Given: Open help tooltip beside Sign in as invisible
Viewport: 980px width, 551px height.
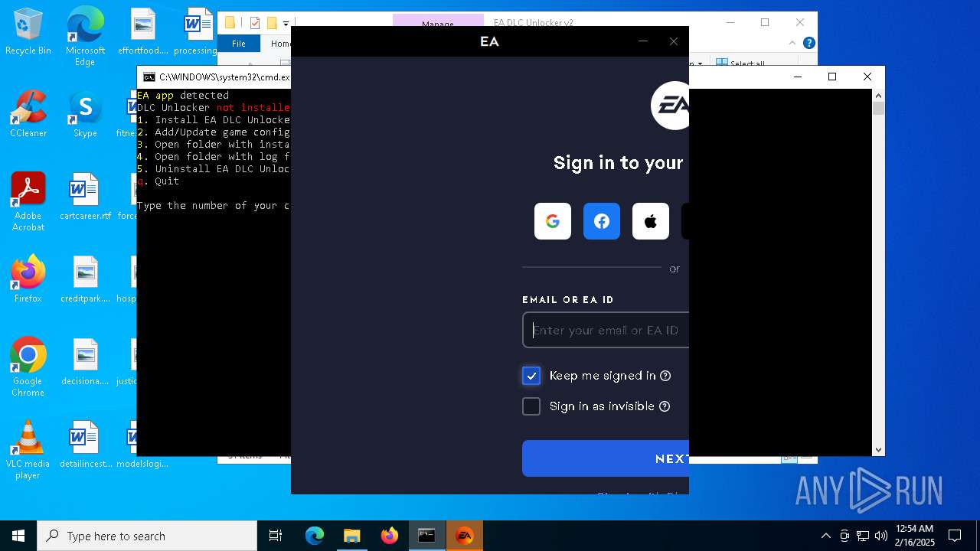Looking at the screenshot, I should pyautogui.click(x=665, y=406).
